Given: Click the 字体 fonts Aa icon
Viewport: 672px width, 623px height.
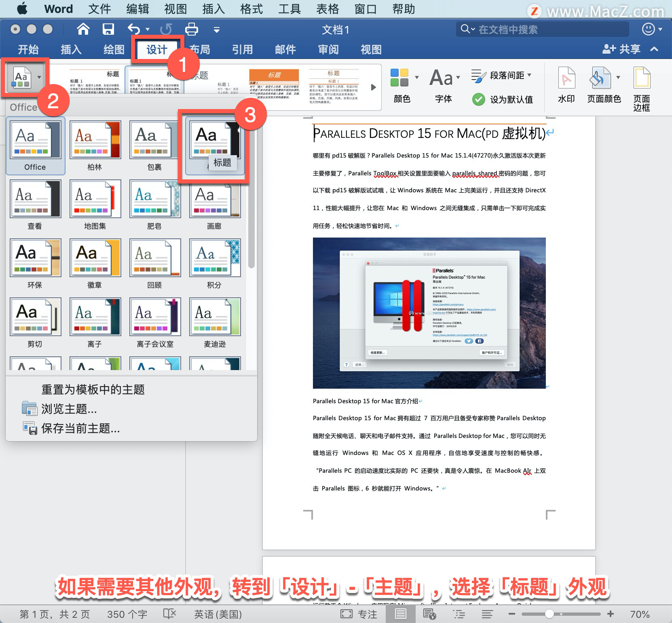Looking at the screenshot, I should click(441, 78).
